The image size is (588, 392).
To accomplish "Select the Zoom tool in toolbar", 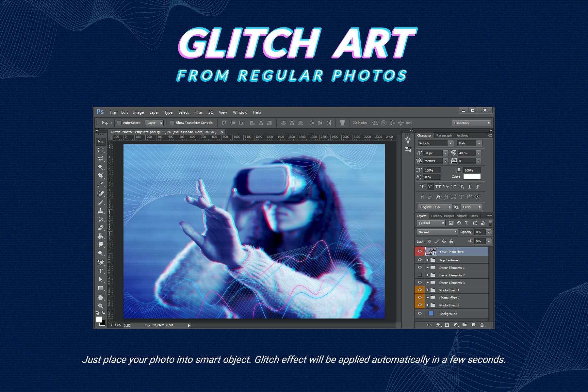I will click(101, 306).
